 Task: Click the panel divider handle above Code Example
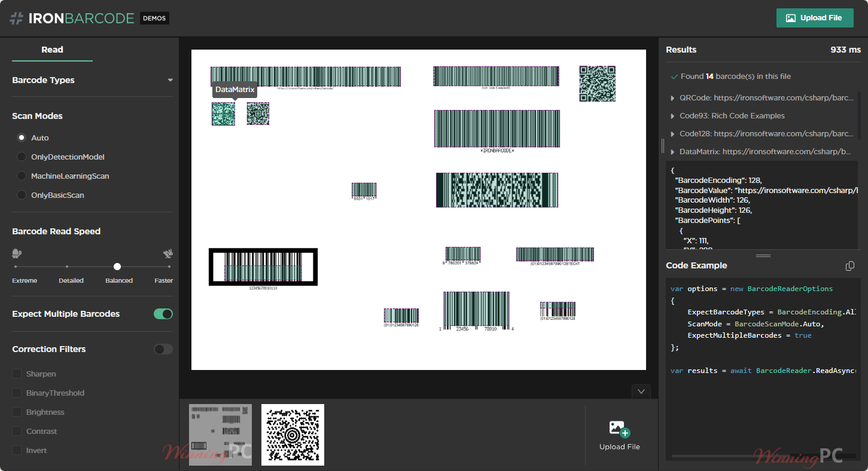coord(763,256)
